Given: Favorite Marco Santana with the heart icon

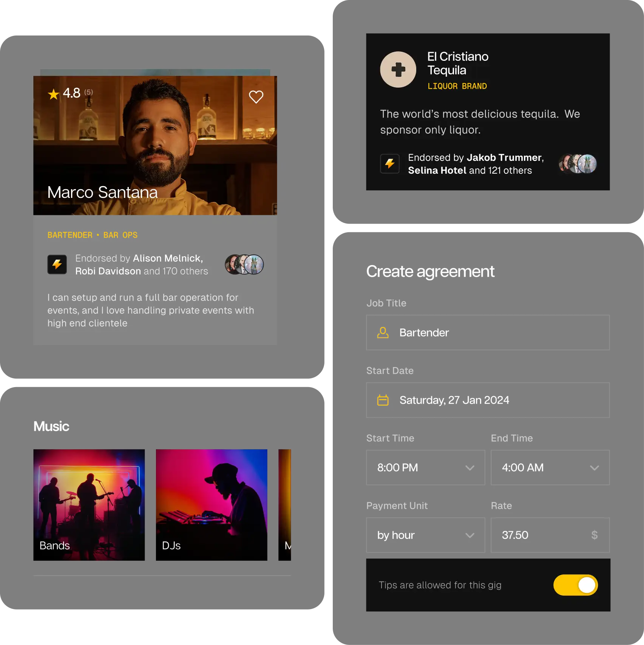Looking at the screenshot, I should 256,97.
